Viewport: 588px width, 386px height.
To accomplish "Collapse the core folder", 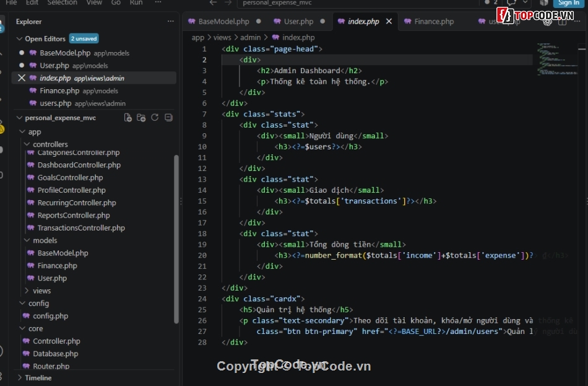I will tap(22, 328).
